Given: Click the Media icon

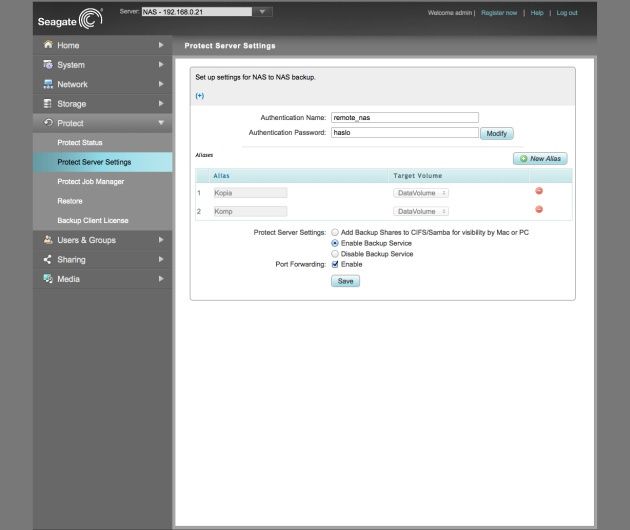Looking at the screenshot, I should coord(48,279).
